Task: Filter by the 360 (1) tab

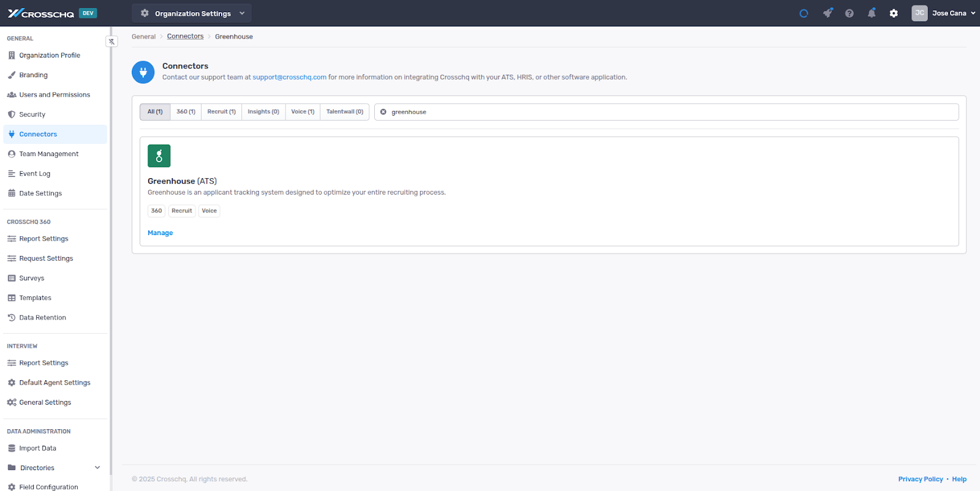Action: coord(186,112)
